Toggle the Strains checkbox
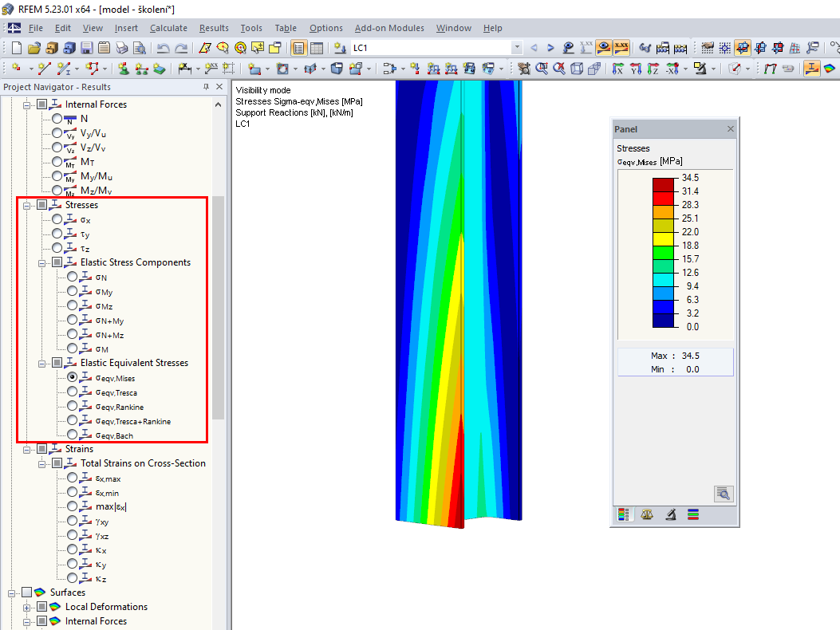840x630 pixels. (x=41, y=448)
